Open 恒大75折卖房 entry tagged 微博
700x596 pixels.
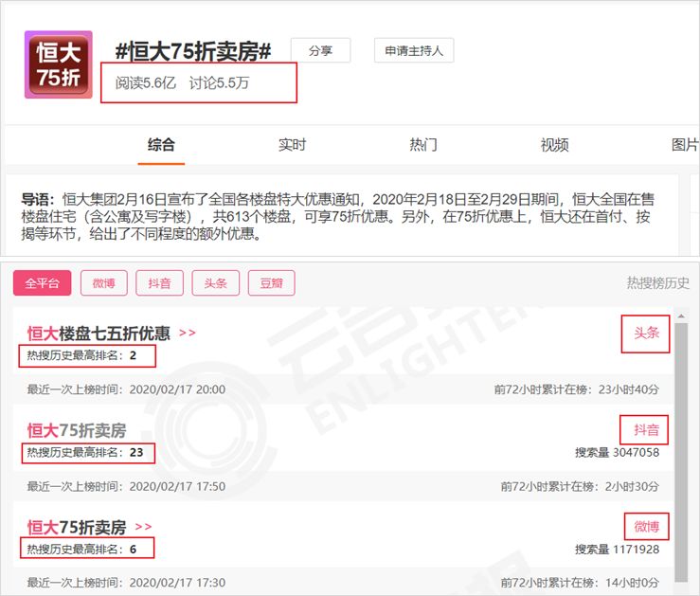pyautogui.click(x=77, y=527)
